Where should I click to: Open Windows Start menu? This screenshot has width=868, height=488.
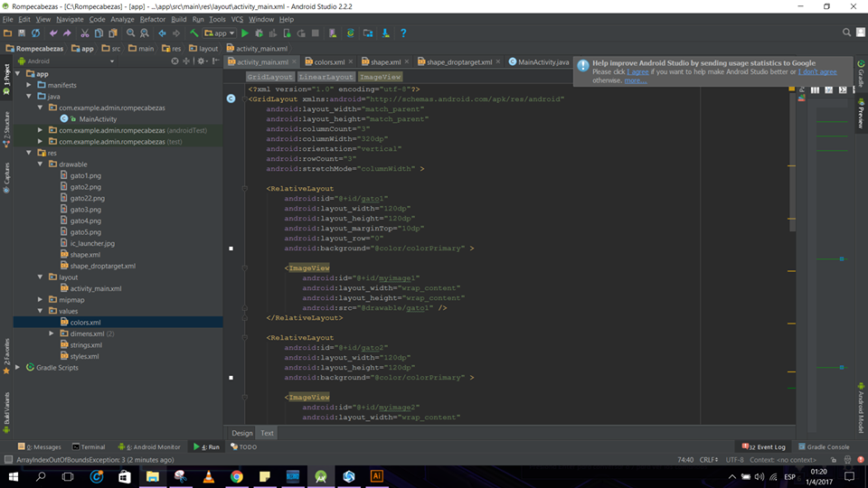(x=14, y=476)
